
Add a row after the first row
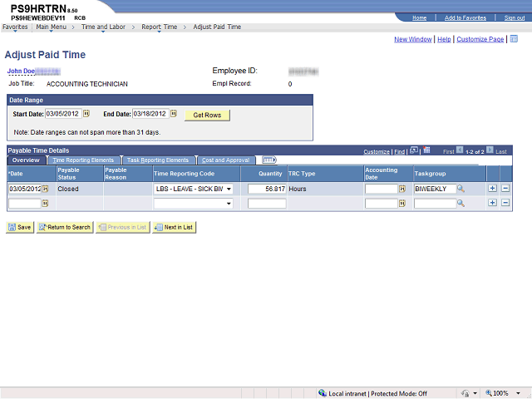(x=493, y=189)
